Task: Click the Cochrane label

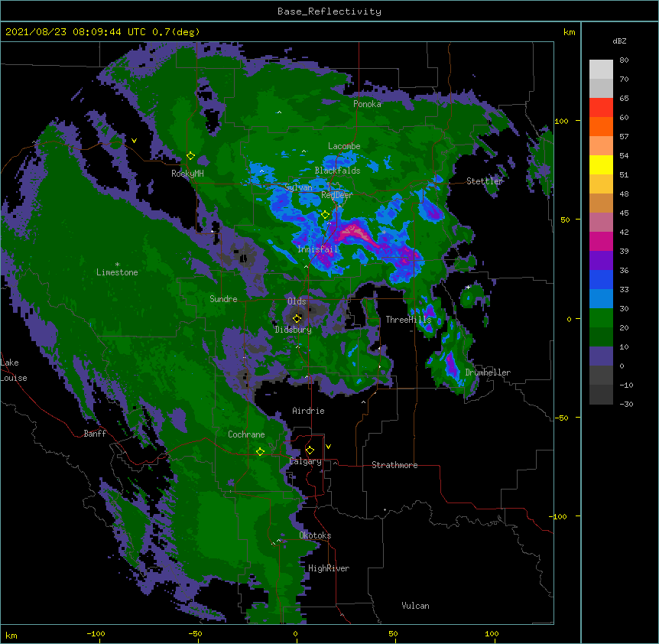Action: (x=246, y=434)
